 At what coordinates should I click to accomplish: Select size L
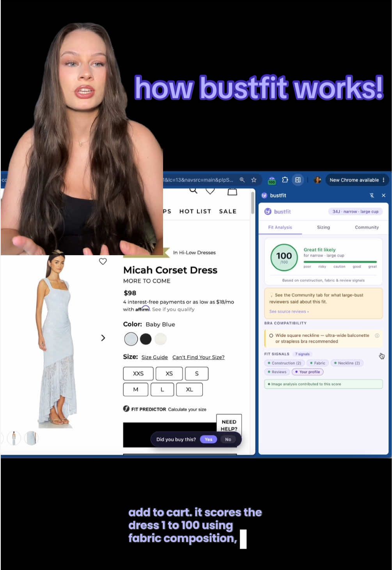click(162, 389)
